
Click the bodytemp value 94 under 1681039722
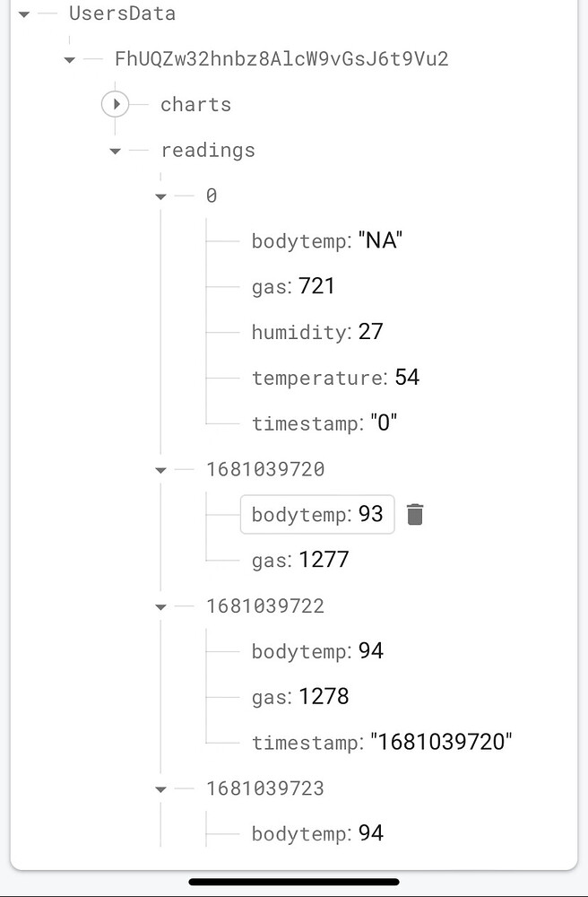point(369,650)
